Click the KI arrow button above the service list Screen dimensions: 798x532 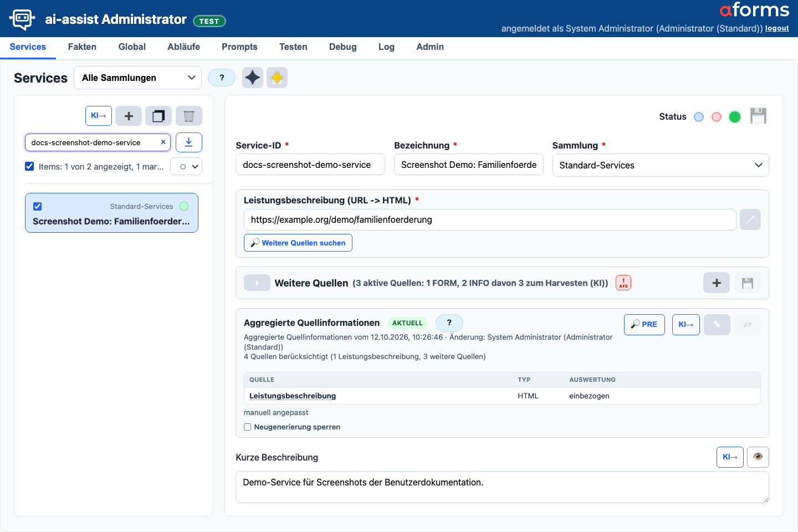coord(99,116)
